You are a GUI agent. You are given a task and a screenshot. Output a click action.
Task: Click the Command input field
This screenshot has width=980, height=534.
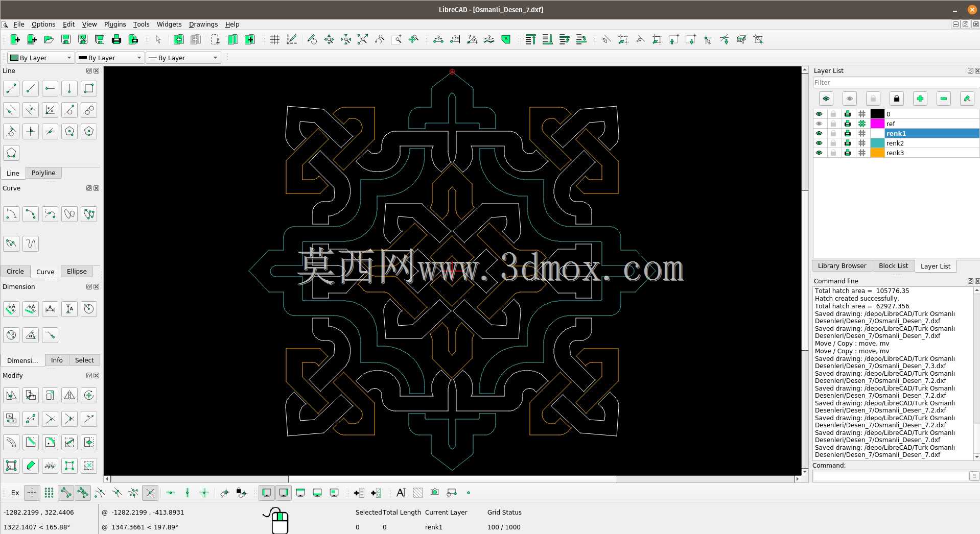click(x=891, y=476)
